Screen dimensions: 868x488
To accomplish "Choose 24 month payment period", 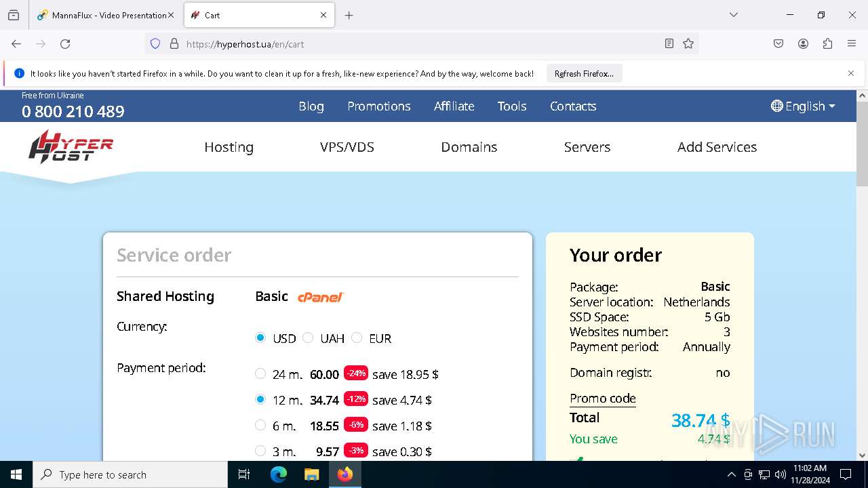I will pos(260,373).
